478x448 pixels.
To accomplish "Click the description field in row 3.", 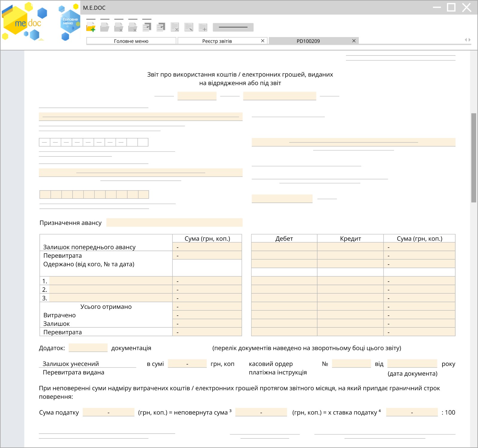I will pos(111,298).
